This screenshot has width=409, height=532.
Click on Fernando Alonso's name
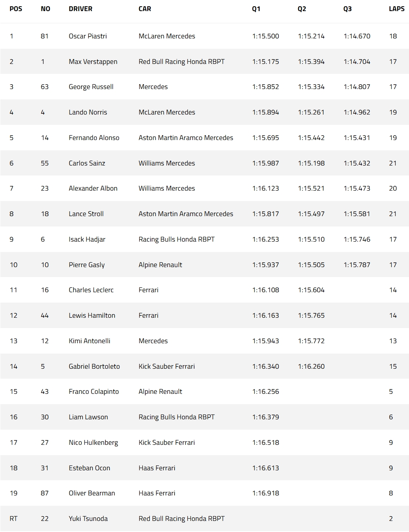[x=94, y=138]
